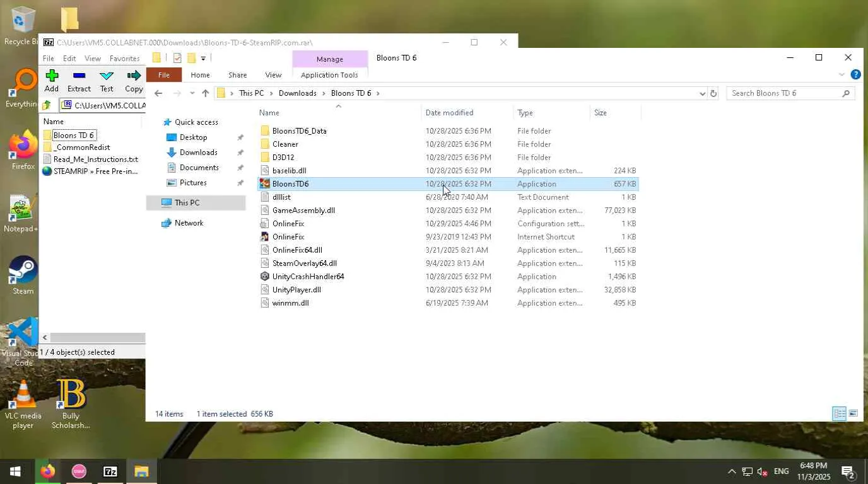
Task: Expand the ribbon with the chevron
Action: (x=842, y=74)
